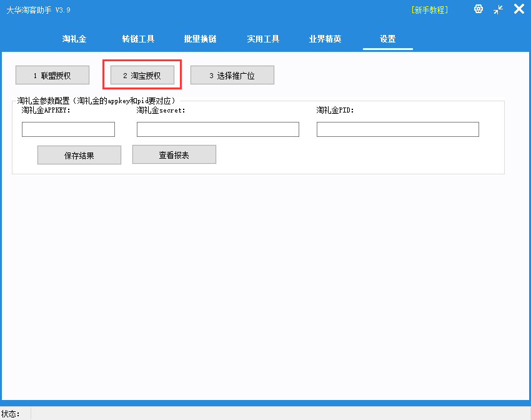This screenshot has height=420, width=531.
Task: Focus the 淘礼金PID input field
Action: point(398,129)
